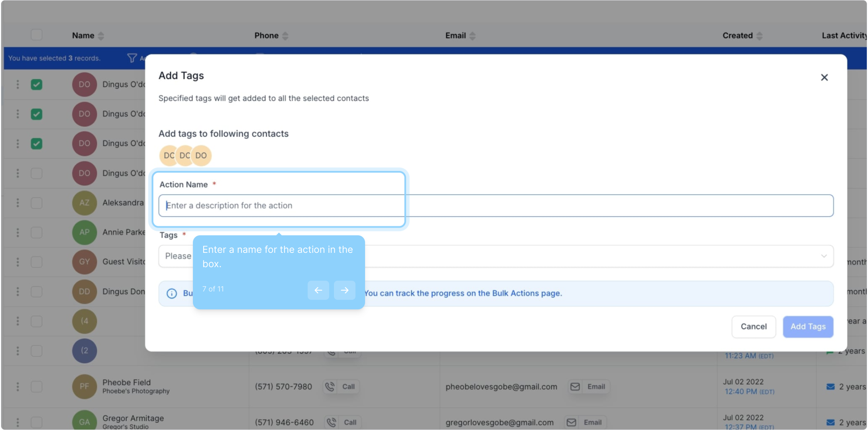This screenshot has height=430, width=868.
Task: Toggle the select-all checkbox in header
Action: click(37, 35)
